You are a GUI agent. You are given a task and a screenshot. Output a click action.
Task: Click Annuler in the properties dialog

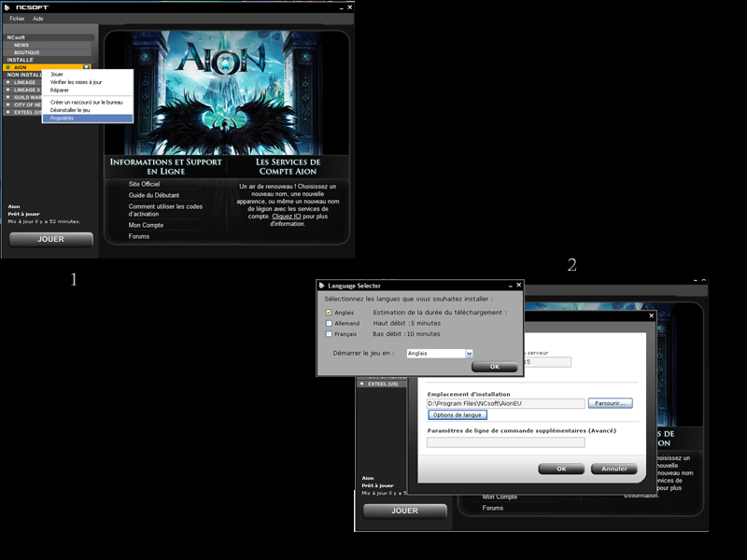pyautogui.click(x=614, y=469)
